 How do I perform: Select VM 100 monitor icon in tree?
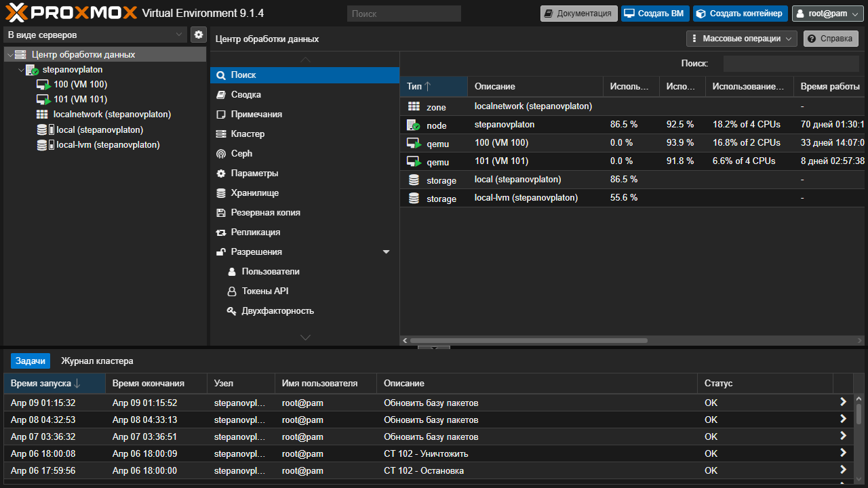[x=43, y=85]
